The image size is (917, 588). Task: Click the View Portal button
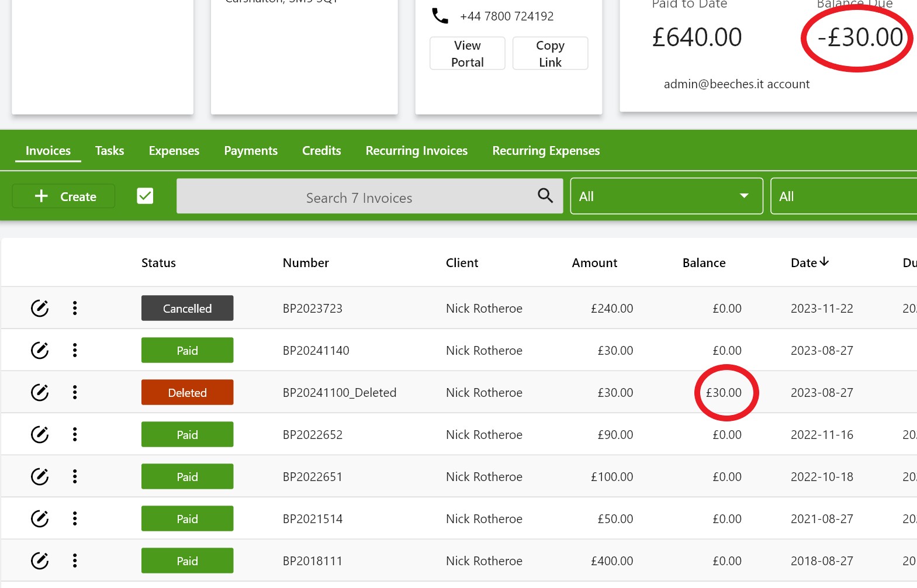point(468,54)
